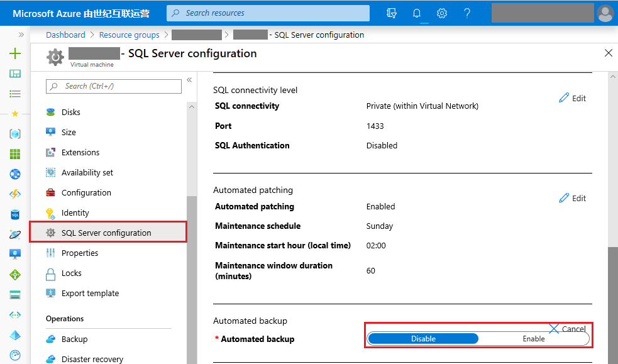
Task: Edit the SQL connectivity level settings
Action: [x=573, y=99]
